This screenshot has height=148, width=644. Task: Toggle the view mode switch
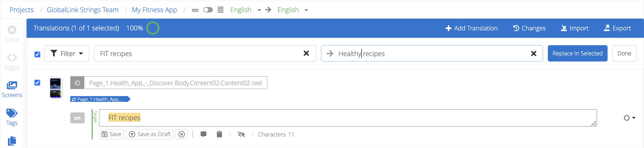coord(208,10)
